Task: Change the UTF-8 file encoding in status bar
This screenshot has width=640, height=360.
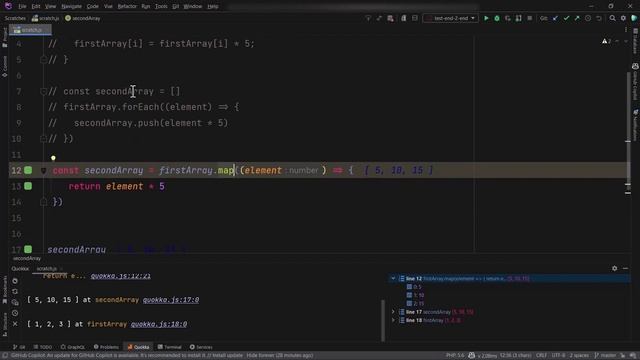Action: pos(558,356)
